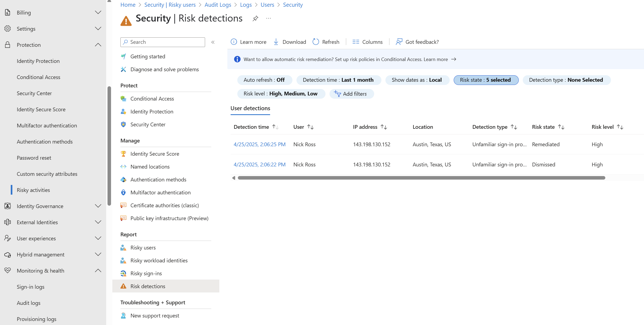This screenshot has height=325, width=644.
Task: Open Sign-in logs in sidebar
Action: (x=30, y=287)
